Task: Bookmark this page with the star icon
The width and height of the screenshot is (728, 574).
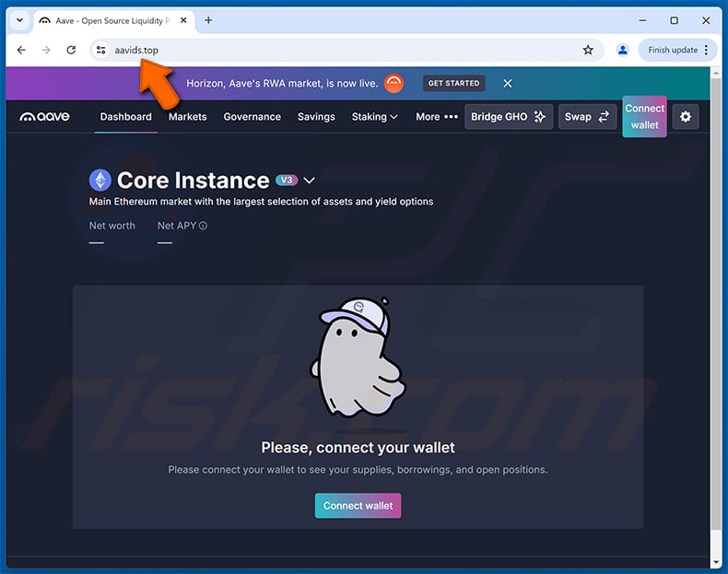Action: 588,50
